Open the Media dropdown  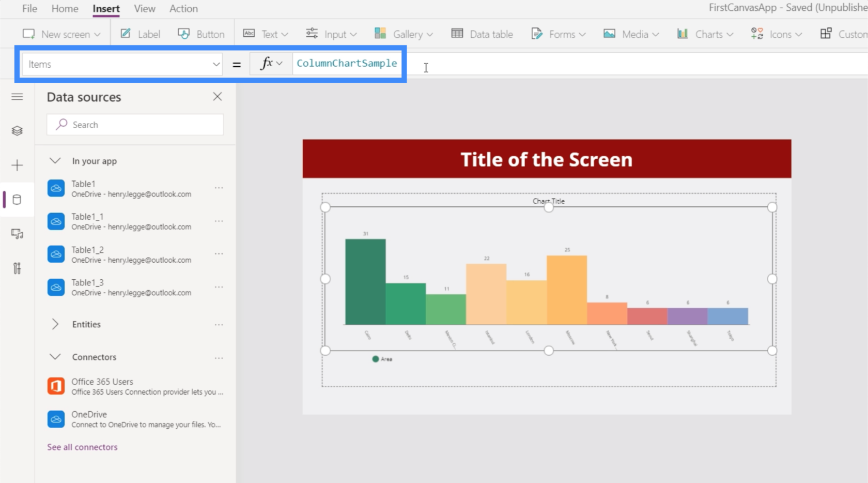click(x=631, y=34)
